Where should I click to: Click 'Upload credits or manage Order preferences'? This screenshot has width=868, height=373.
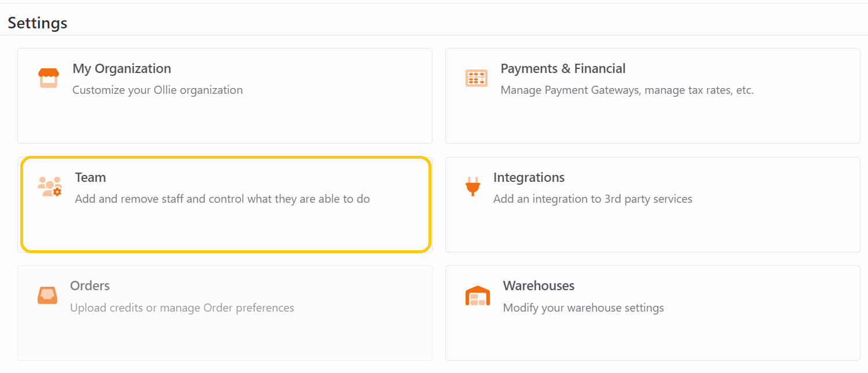pos(182,308)
